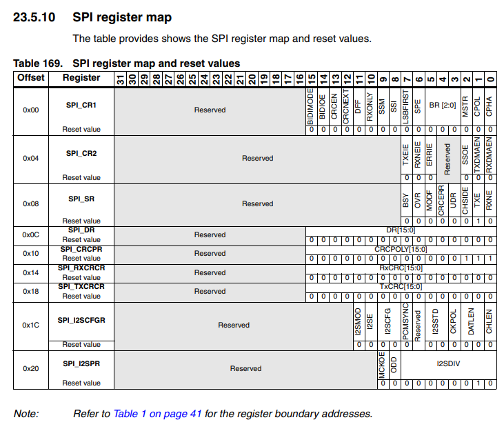504x431 pixels.
Task: Click the BSY flag in SPI_SR
Action: (405, 201)
